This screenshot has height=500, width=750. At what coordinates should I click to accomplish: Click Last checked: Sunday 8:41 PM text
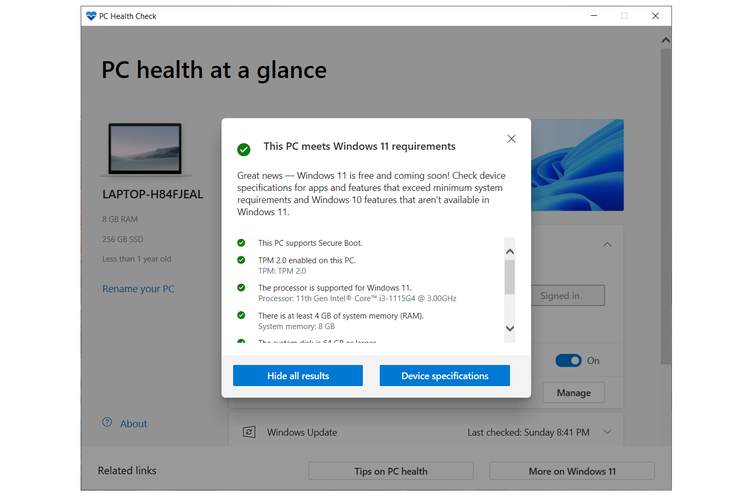tap(528, 433)
